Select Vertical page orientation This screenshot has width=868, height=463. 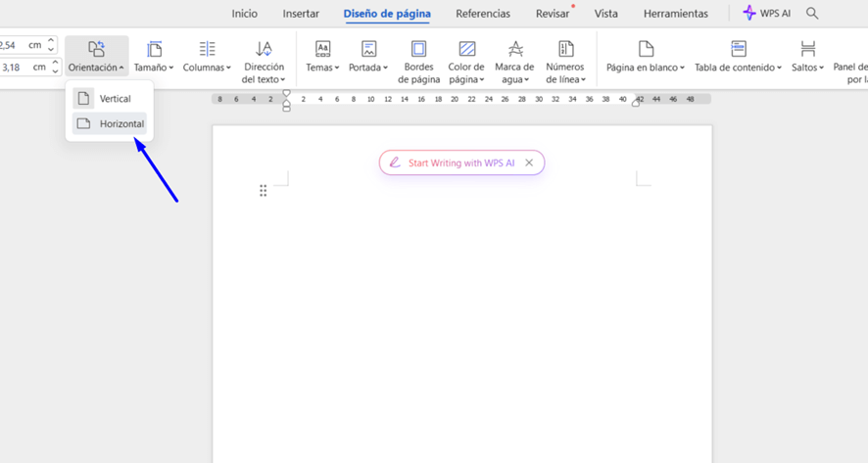[x=108, y=99]
